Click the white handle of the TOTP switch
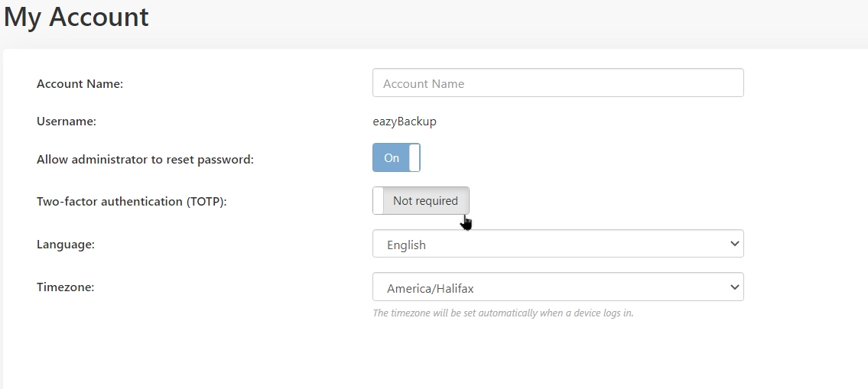The height and width of the screenshot is (389, 868). (x=378, y=201)
